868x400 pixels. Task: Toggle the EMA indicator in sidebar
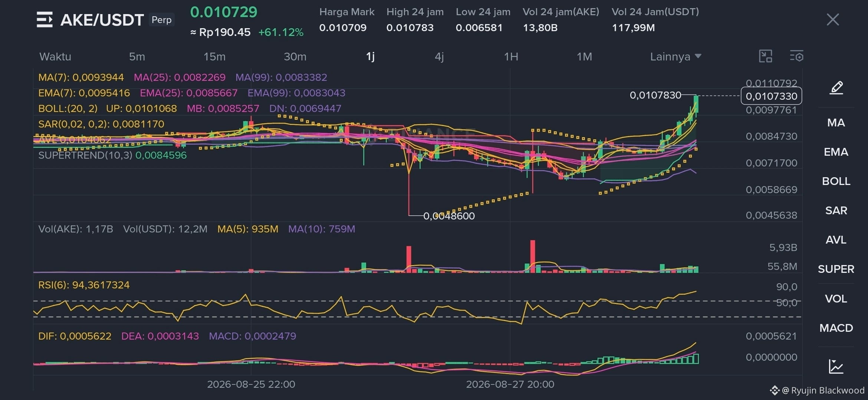(x=836, y=152)
